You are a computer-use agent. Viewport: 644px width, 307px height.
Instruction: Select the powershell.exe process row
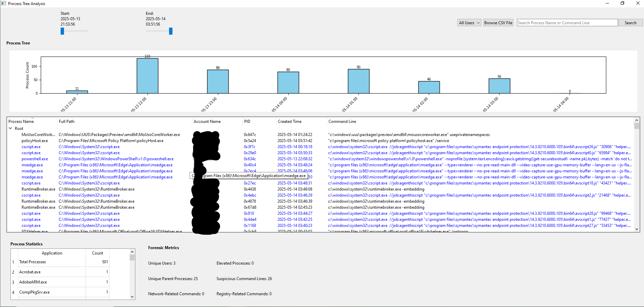pyautogui.click(x=35, y=159)
